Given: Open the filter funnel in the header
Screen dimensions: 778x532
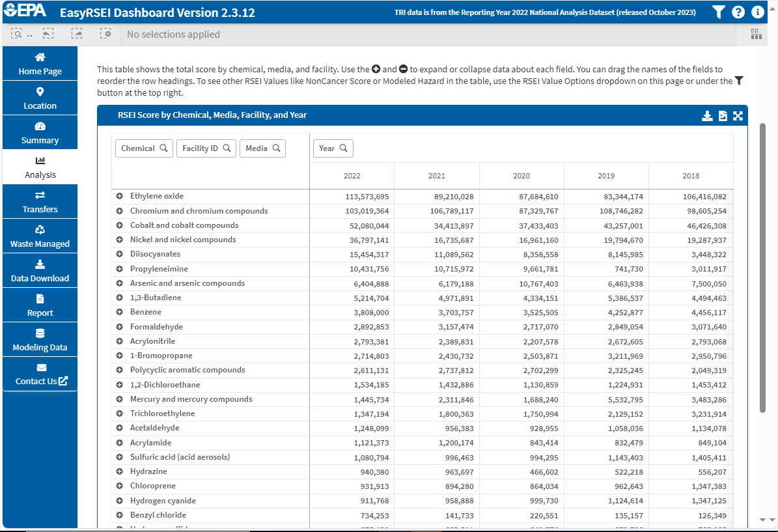Looking at the screenshot, I should [719, 11].
